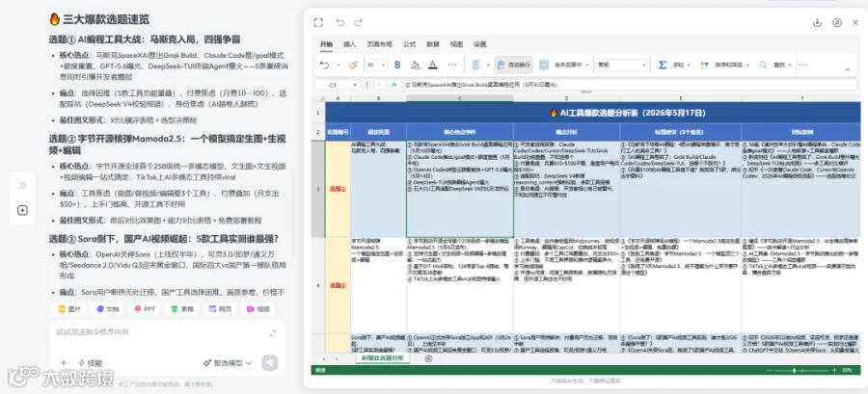Toggle bold formatting
This screenshot has height=394, width=868.
click(397, 65)
